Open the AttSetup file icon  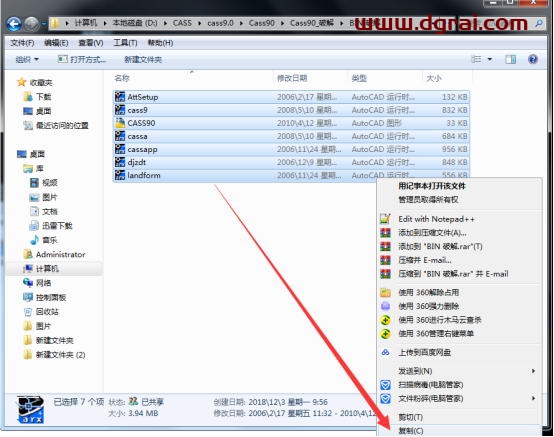coord(120,97)
